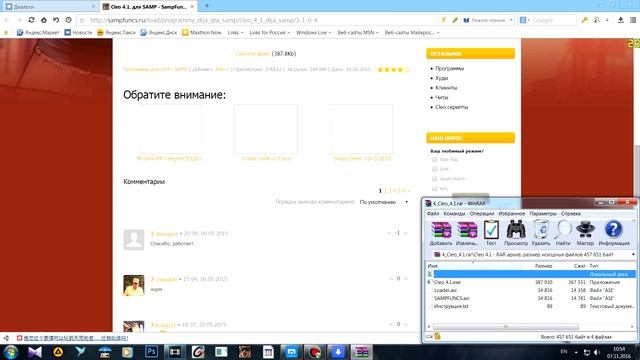Select Инструкция.txt in WinRAR list
This screenshot has width=640, height=360.
pos(451,306)
